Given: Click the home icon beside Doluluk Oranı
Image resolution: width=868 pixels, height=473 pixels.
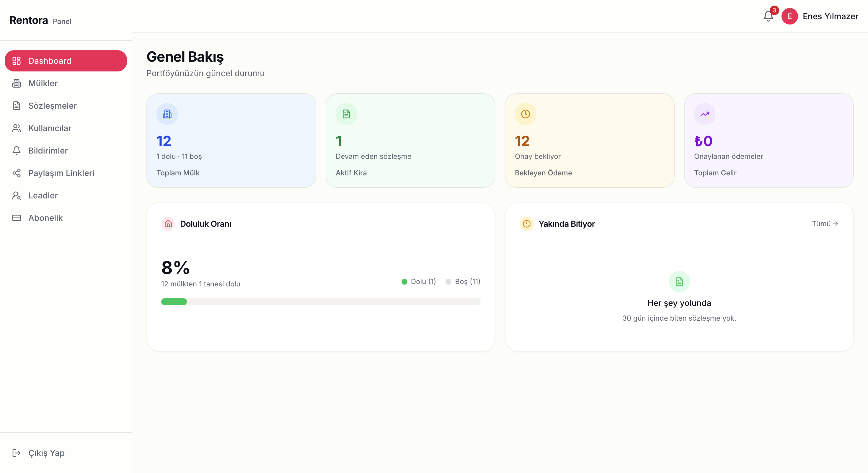Looking at the screenshot, I should tap(168, 223).
